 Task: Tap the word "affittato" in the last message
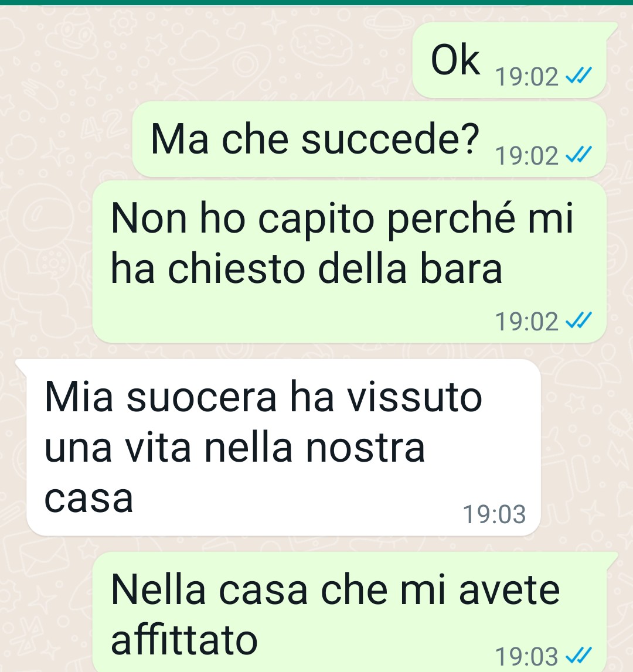[x=184, y=639]
